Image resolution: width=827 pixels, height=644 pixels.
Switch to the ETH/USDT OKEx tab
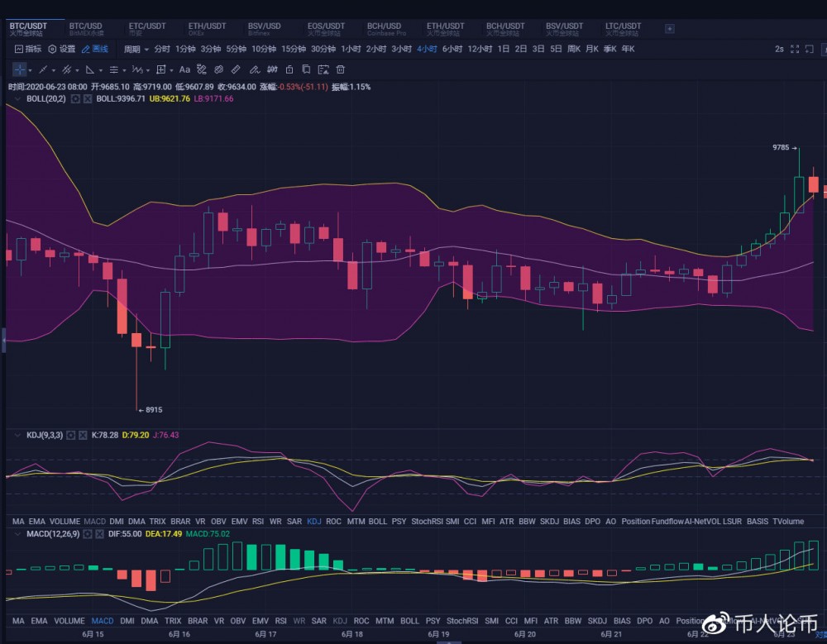pyautogui.click(x=207, y=29)
